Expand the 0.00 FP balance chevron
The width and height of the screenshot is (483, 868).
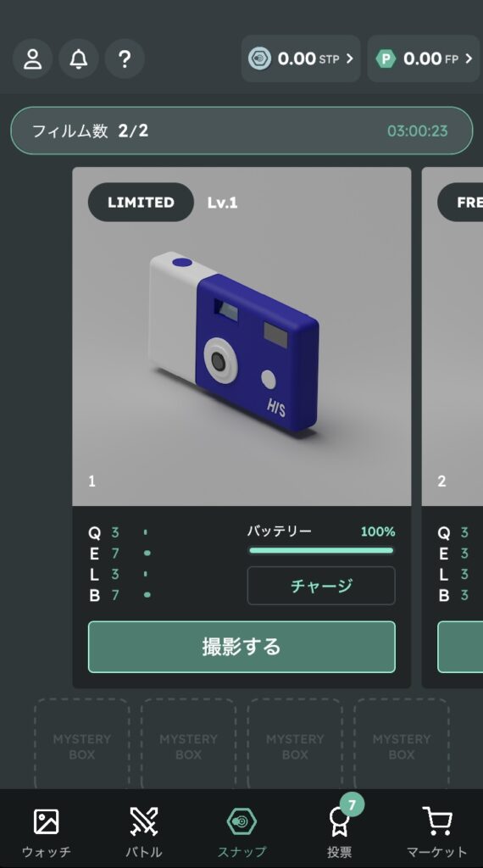(x=469, y=58)
